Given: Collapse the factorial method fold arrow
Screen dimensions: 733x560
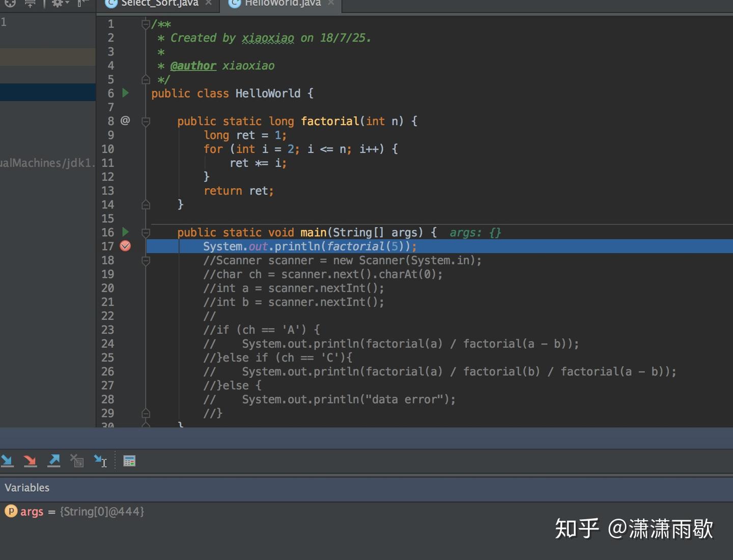Looking at the screenshot, I should [x=146, y=121].
